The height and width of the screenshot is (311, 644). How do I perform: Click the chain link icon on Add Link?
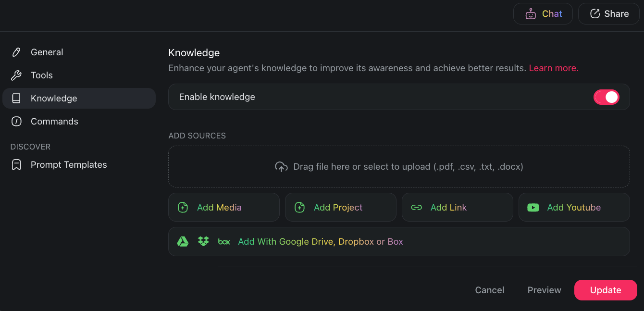pos(416,207)
